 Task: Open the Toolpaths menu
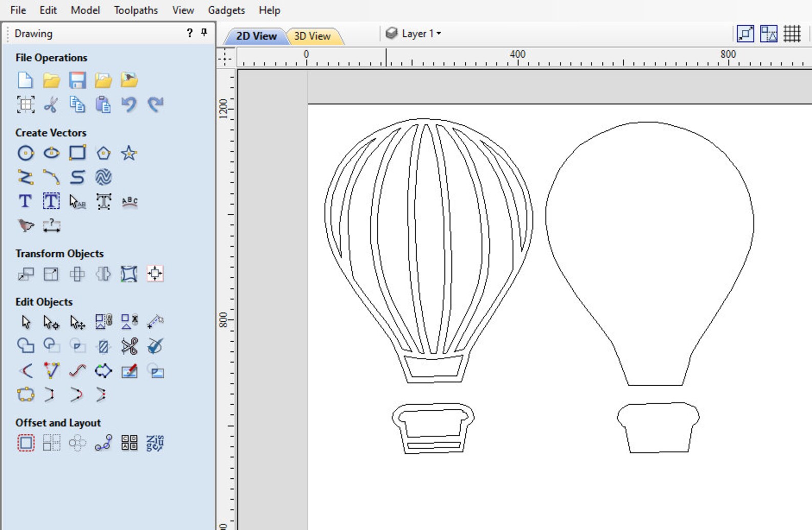(136, 10)
